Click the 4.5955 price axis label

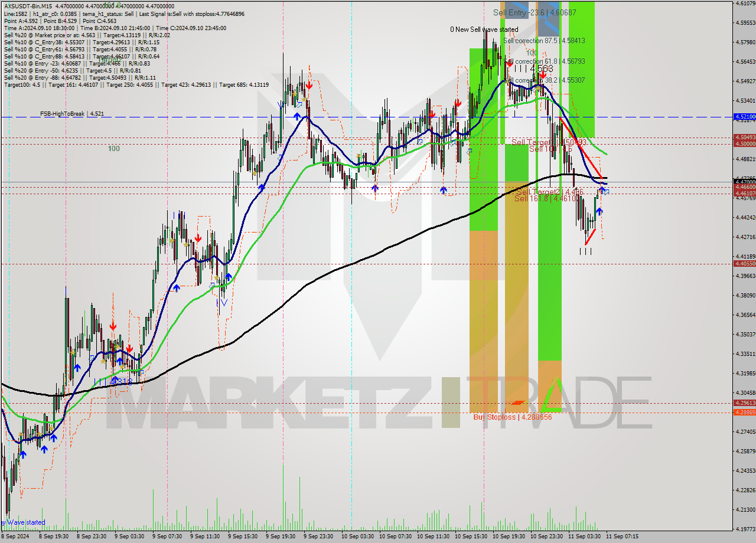click(745, 22)
